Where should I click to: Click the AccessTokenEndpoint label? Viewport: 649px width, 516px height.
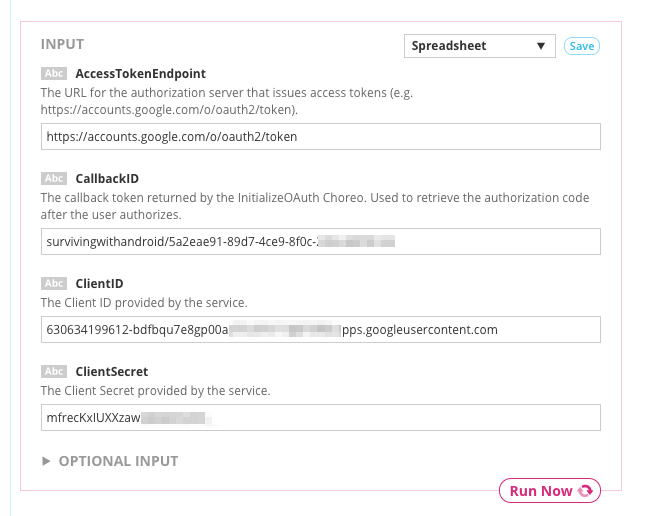pyautogui.click(x=140, y=74)
